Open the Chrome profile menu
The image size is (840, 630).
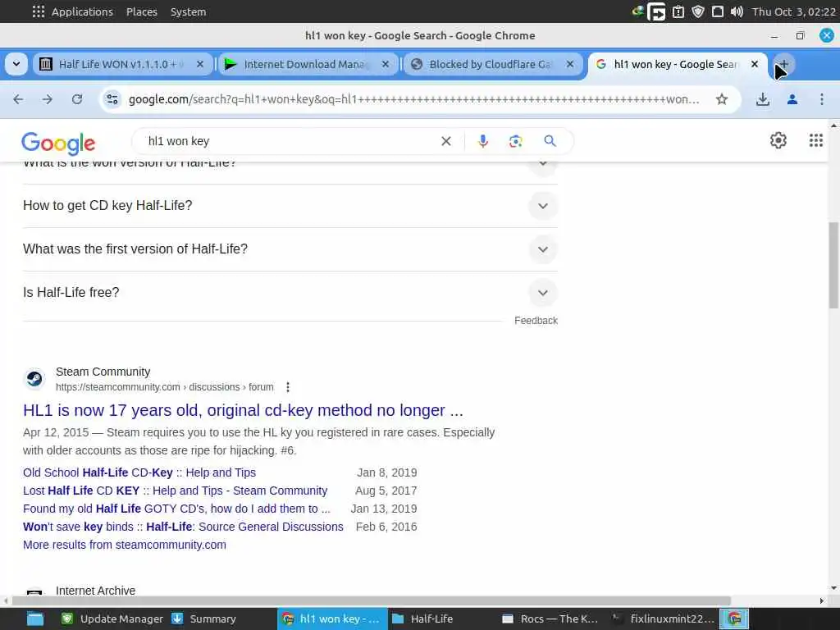coord(792,99)
